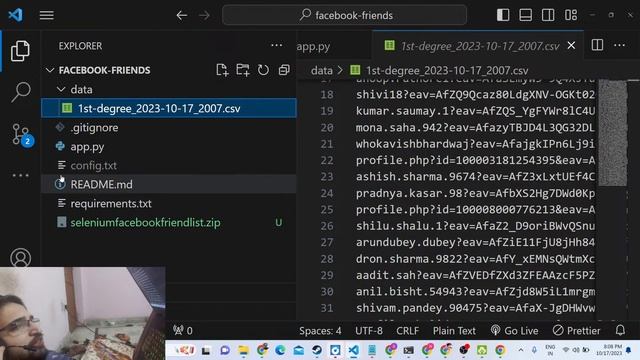640x360 pixels.
Task: Open File Explorer from taskbar
Action: tap(244, 350)
